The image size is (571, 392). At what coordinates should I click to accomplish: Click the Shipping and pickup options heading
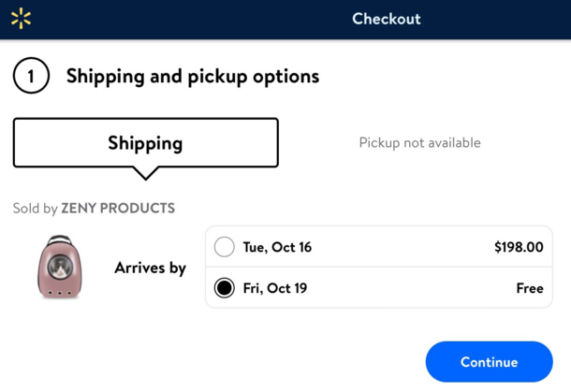(x=193, y=76)
